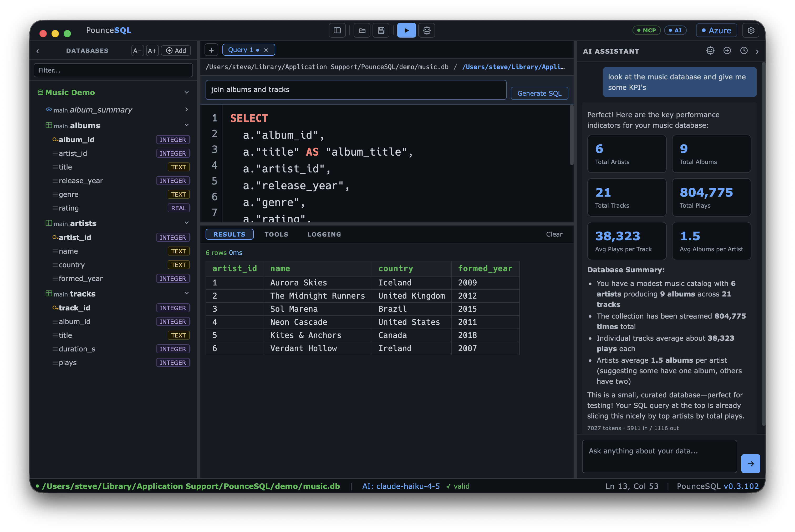The height and width of the screenshot is (532, 795).
Task: Select the formed_year column in sidebar tree
Action: 113,278
